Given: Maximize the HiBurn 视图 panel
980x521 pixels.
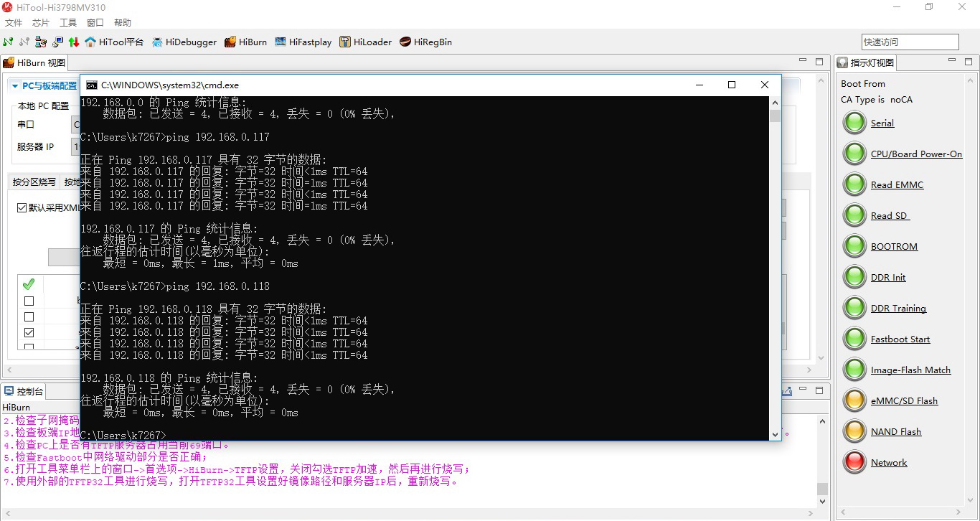Looking at the screenshot, I should click(x=819, y=62).
